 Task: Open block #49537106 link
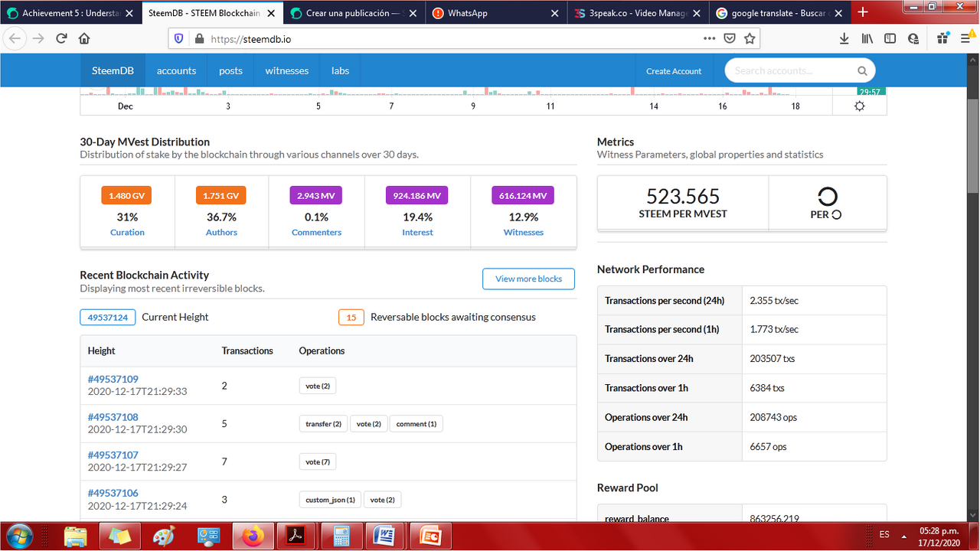[x=113, y=493]
